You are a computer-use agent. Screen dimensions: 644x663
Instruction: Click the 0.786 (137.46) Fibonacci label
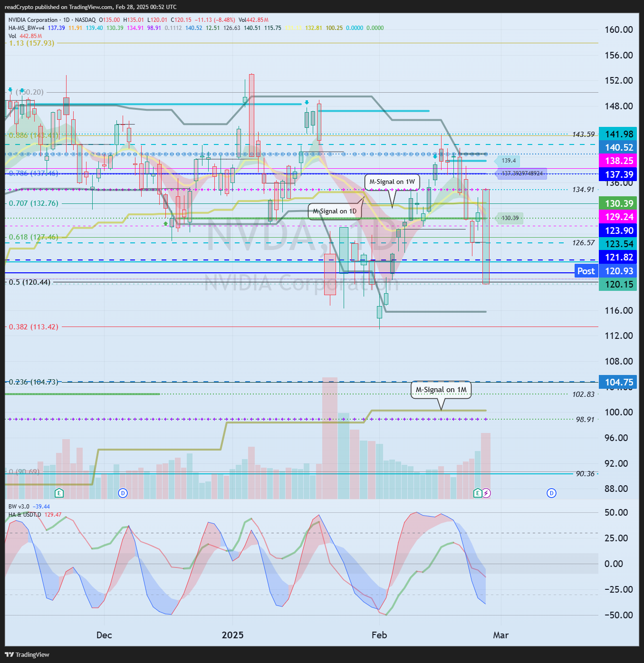[33, 173]
